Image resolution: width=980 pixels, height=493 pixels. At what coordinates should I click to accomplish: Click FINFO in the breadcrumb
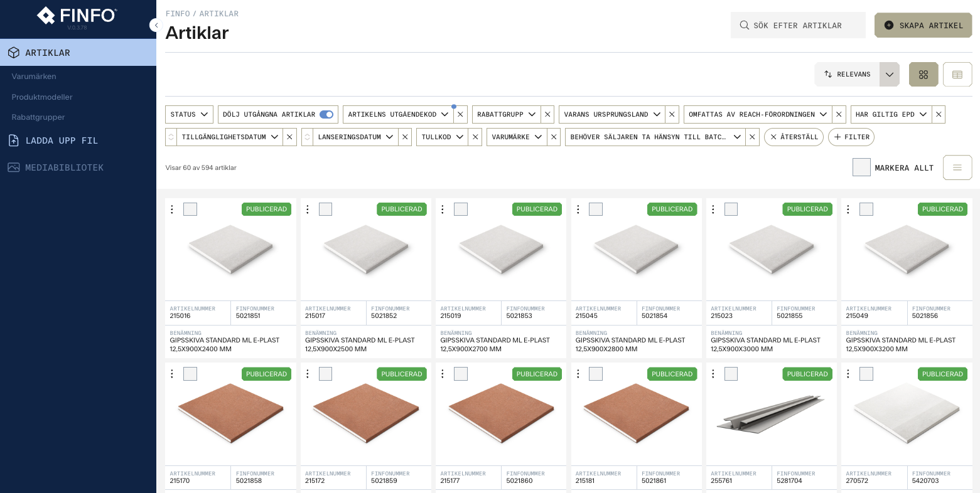pos(178,14)
